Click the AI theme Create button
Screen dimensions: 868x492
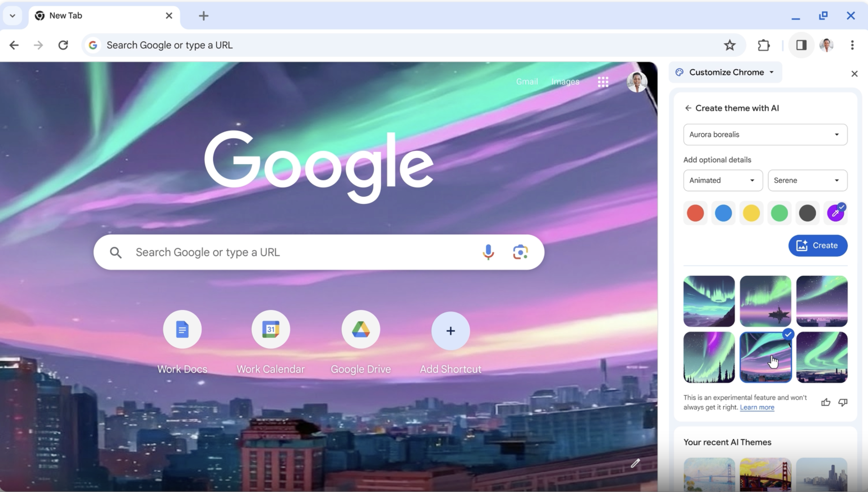point(819,245)
